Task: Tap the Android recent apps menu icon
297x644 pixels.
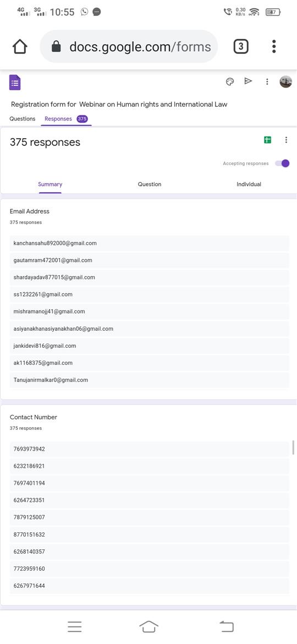Action: click(x=75, y=626)
